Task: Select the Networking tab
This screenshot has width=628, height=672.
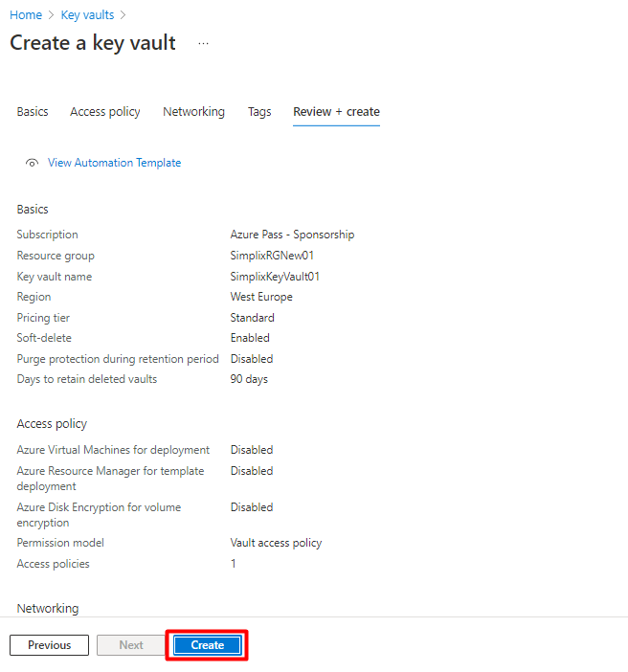Action: click(x=193, y=112)
